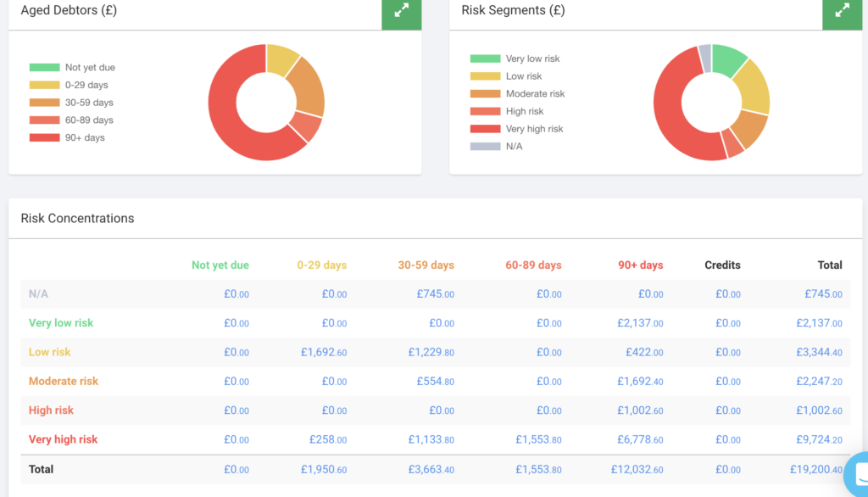The width and height of the screenshot is (868, 497).
Task: Expand the Risk Segments chart panel
Action: pos(842,11)
